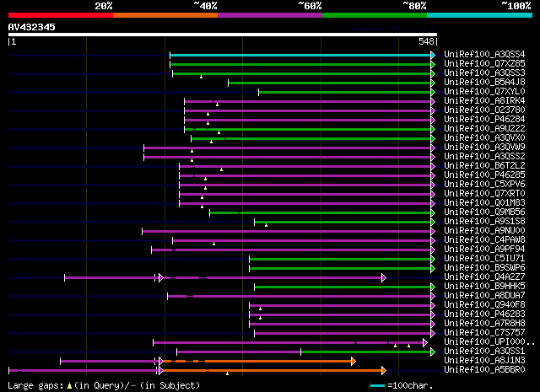
Task: Click the yellow gap marker under the UniRef100_A5BBR0 orange segment
Action: pos(227,373)
